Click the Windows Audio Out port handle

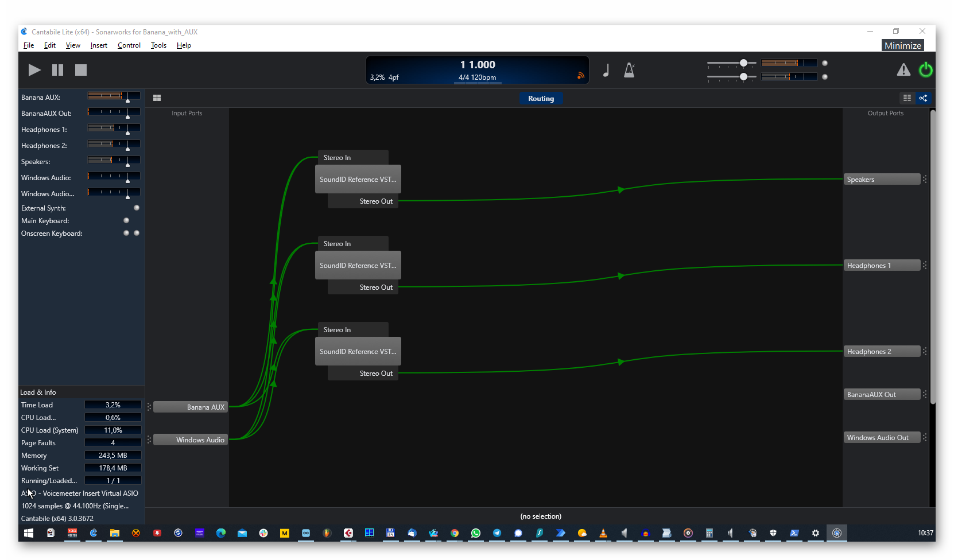[925, 438]
